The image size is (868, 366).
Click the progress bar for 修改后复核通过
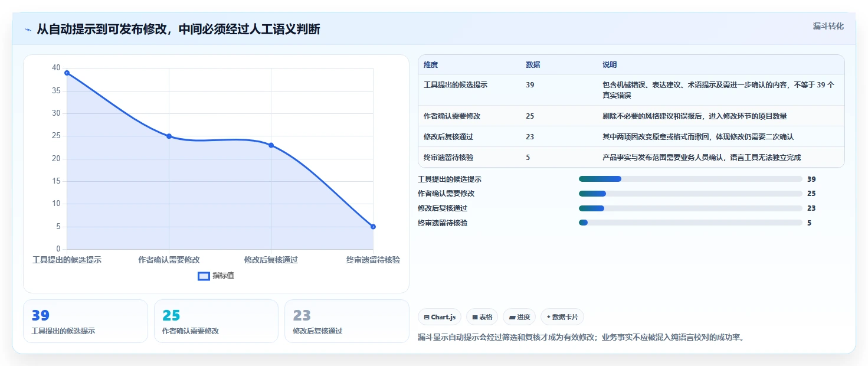point(690,208)
